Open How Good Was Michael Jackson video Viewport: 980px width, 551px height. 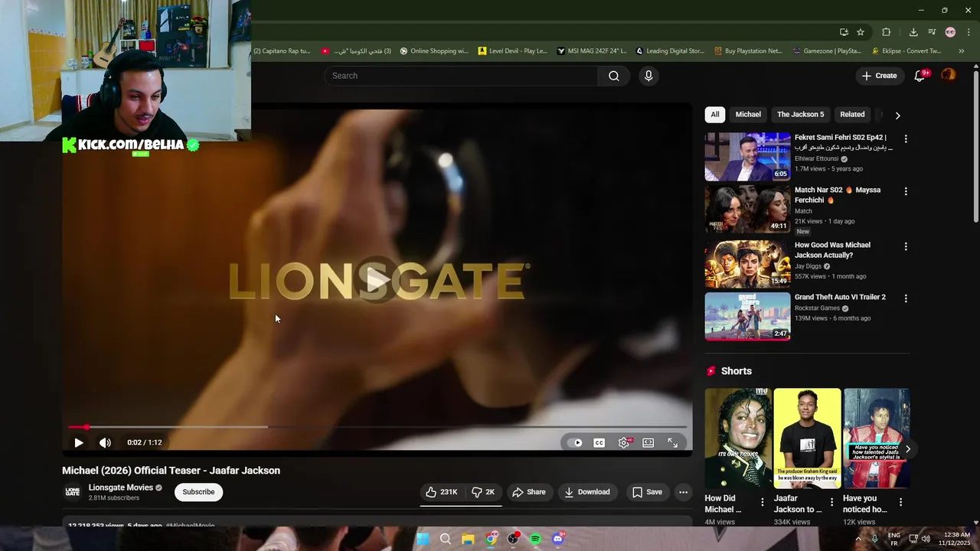832,250
